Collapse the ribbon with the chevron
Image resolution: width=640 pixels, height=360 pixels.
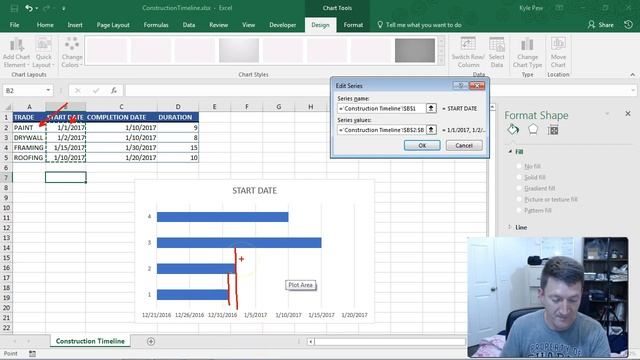632,75
